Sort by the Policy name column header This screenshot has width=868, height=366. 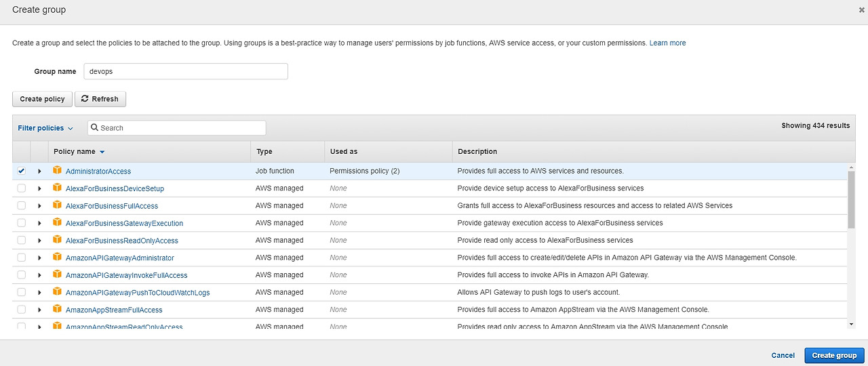[79, 152]
